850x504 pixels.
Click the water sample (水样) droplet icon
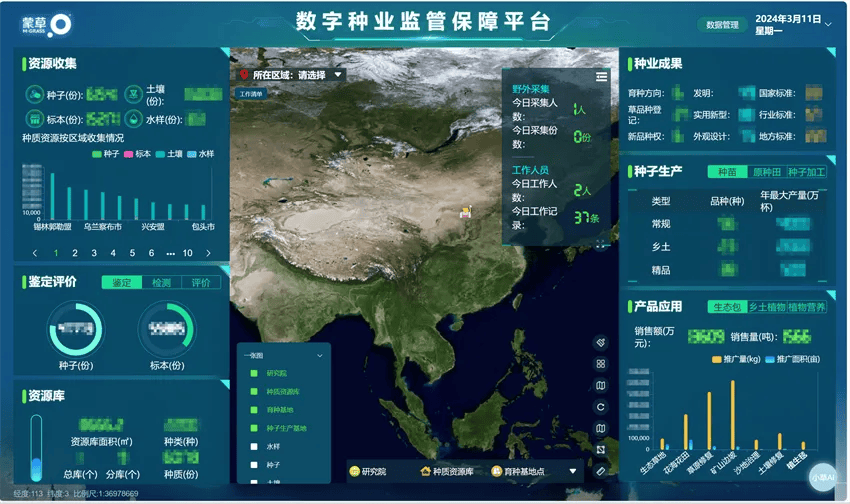(x=133, y=119)
